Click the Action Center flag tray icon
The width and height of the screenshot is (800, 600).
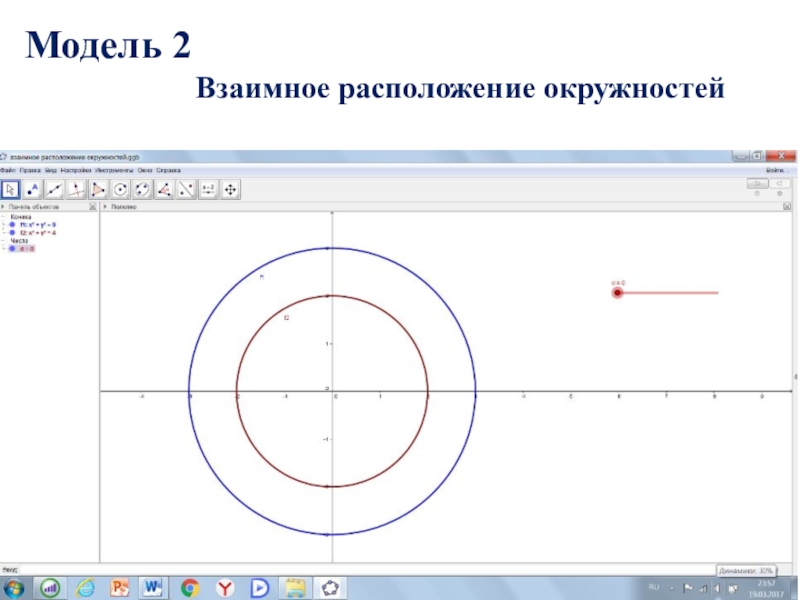click(x=687, y=588)
